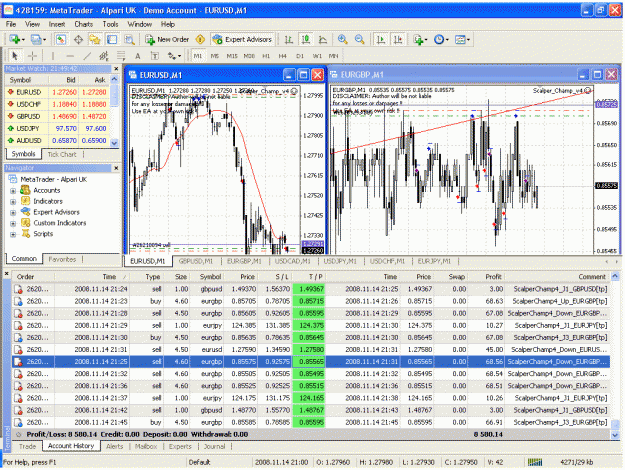Switch to M15 timeframe button
Screen dimensions: 625x470
pos(232,56)
